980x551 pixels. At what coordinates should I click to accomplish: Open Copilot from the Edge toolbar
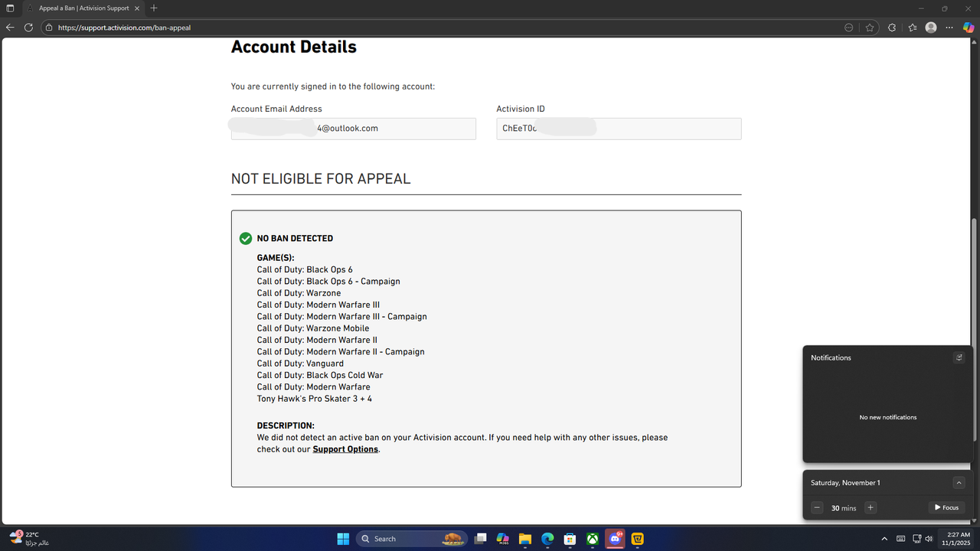coord(967,27)
